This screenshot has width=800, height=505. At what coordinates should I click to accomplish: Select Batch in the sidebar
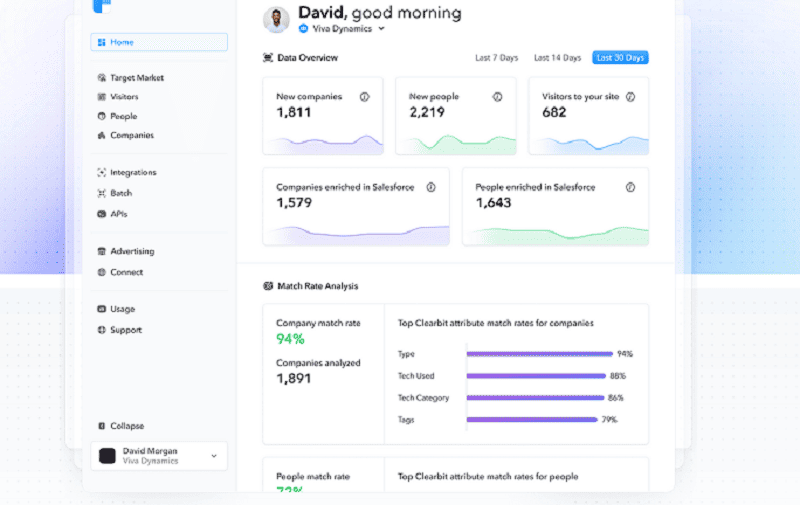(x=121, y=193)
